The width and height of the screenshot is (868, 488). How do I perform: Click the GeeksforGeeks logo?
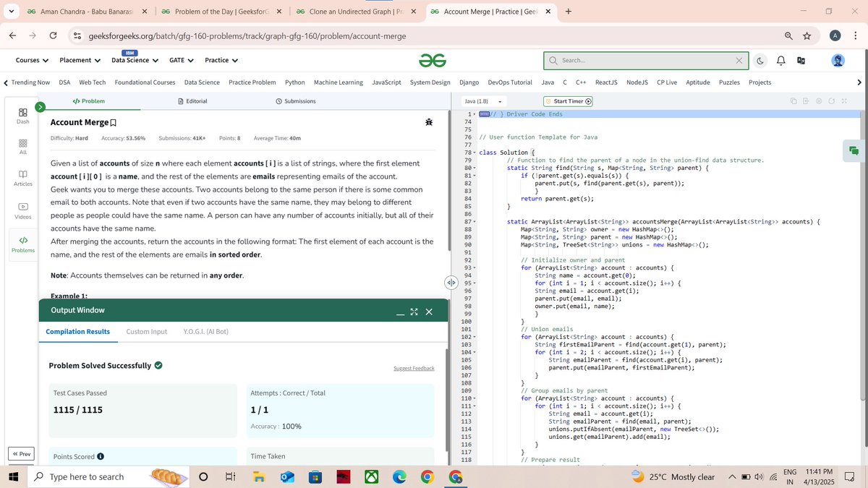pos(431,61)
